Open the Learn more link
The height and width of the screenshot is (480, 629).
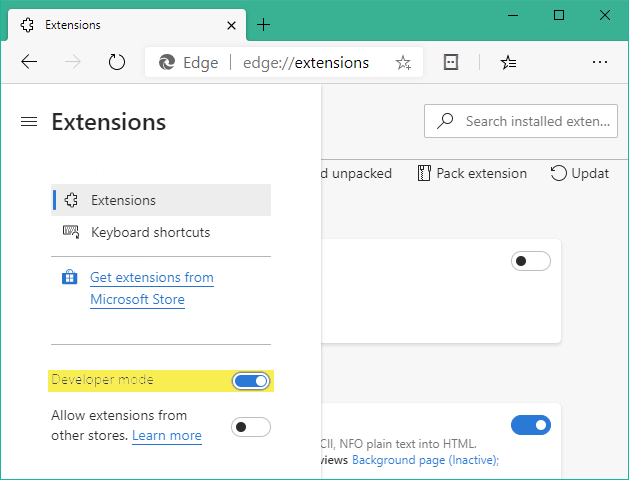167,435
